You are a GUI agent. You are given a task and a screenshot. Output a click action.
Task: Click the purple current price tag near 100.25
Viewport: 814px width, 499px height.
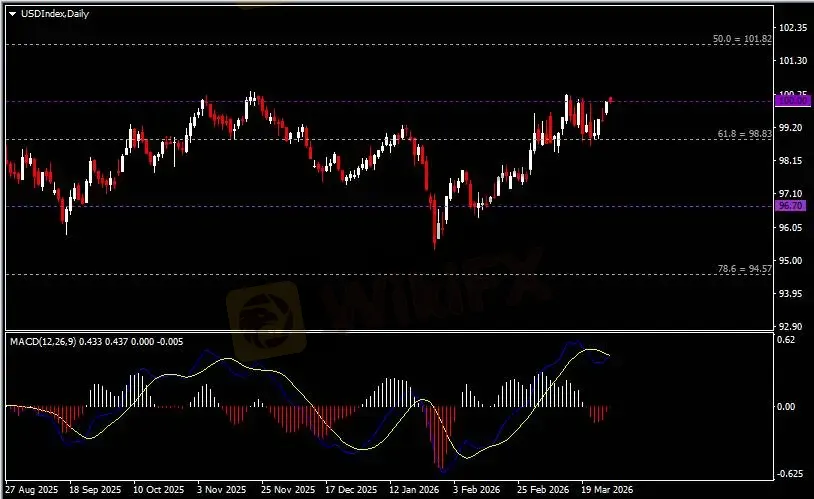790,100
